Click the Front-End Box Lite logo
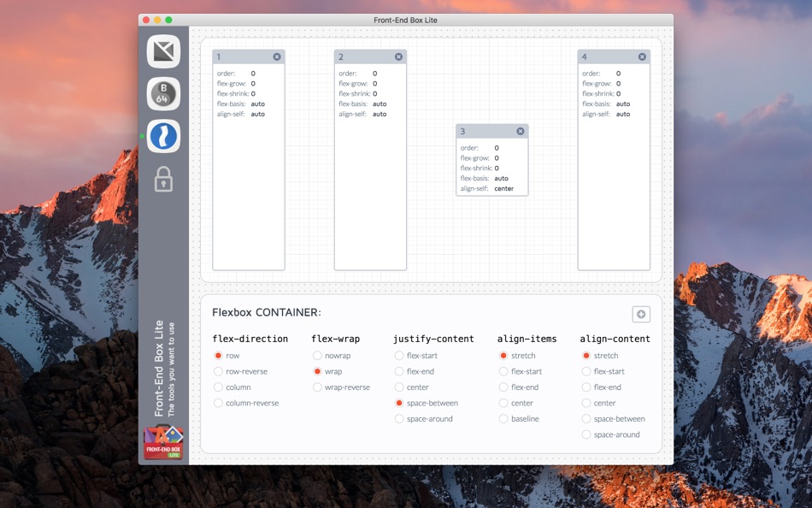Image resolution: width=812 pixels, height=508 pixels. pyautogui.click(x=163, y=441)
